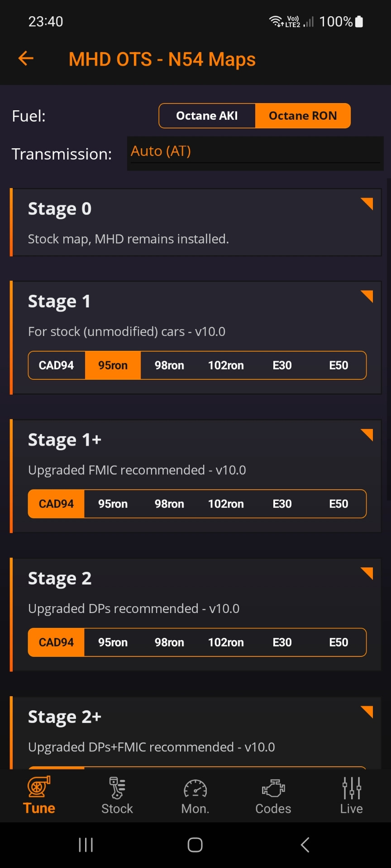Tap the orange back arrow icon
The width and height of the screenshot is (391, 868).
coord(26,58)
